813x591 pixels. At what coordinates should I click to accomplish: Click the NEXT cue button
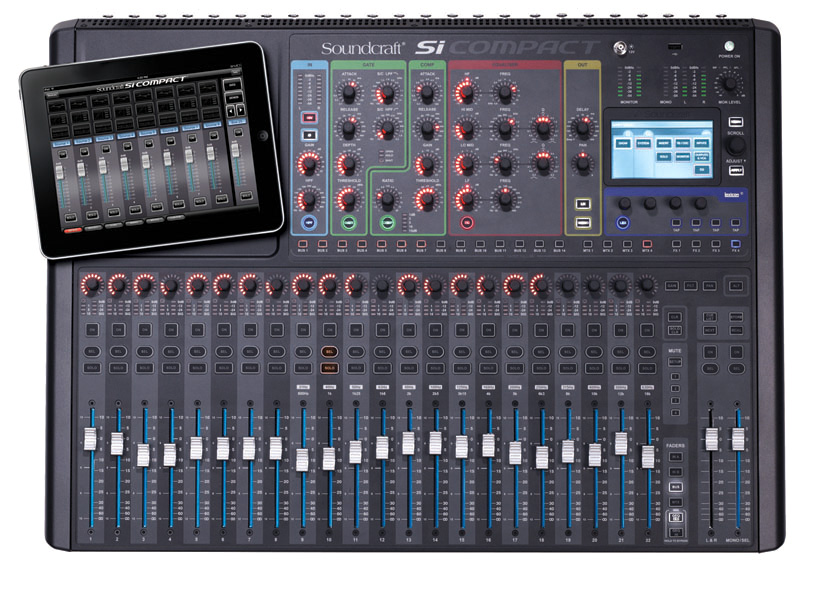[x=710, y=330]
